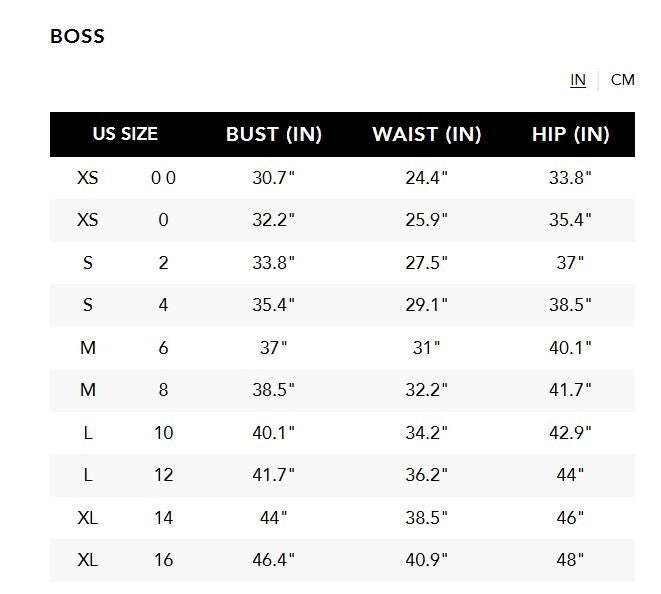Viewport: 661px width, 594px height.
Task: Click hip value 33.8" in the first row
Action: click(x=570, y=178)
